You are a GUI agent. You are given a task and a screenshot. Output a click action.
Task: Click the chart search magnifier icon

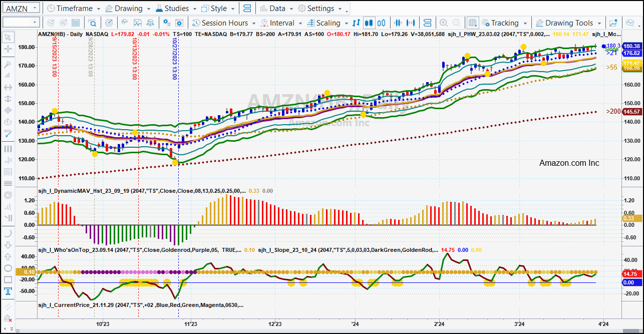[x=93, y=23]
